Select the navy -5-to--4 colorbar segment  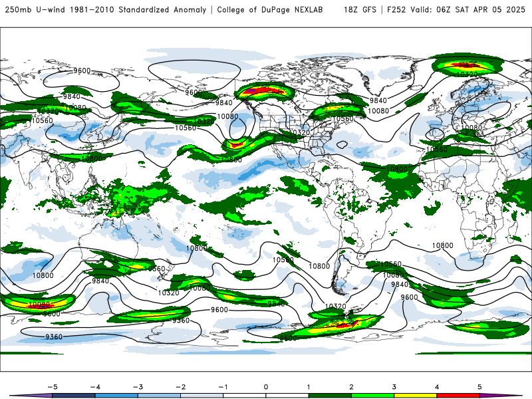tap(74, 396)
